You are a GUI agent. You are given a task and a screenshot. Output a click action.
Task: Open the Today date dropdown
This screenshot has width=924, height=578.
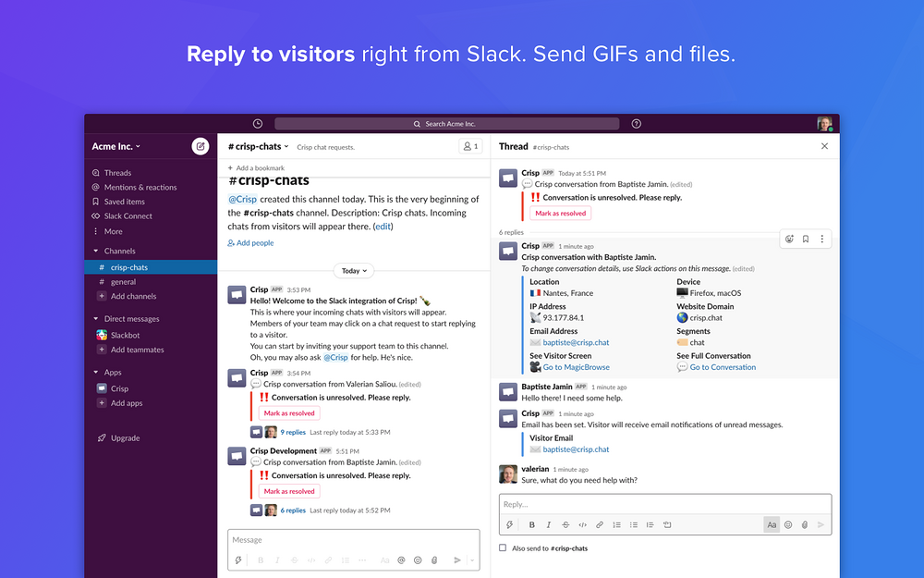354,271
